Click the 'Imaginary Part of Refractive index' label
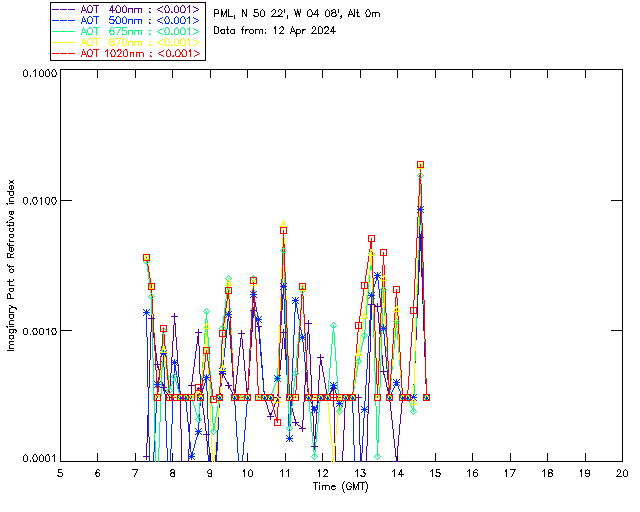Image resolution: width=640 pixels, height=512 pixels. tap(11, 265)
